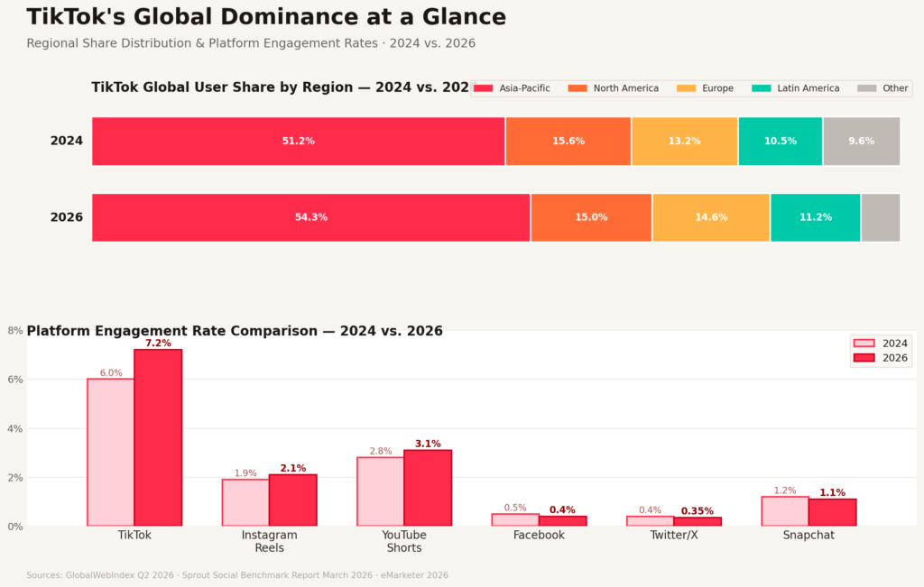Click the "Other" legend text
924x587 pixels.
pyautogui.click(x=895, y=88)
